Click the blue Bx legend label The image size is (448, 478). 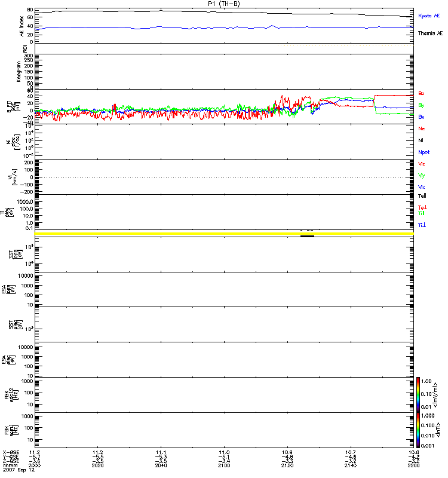(x=421, y=117)
